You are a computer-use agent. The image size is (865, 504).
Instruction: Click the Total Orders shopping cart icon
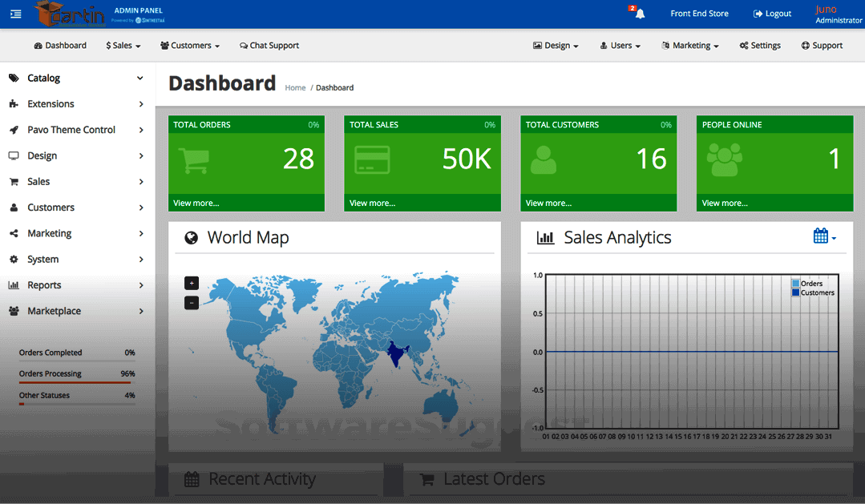(x=192, y=159)
